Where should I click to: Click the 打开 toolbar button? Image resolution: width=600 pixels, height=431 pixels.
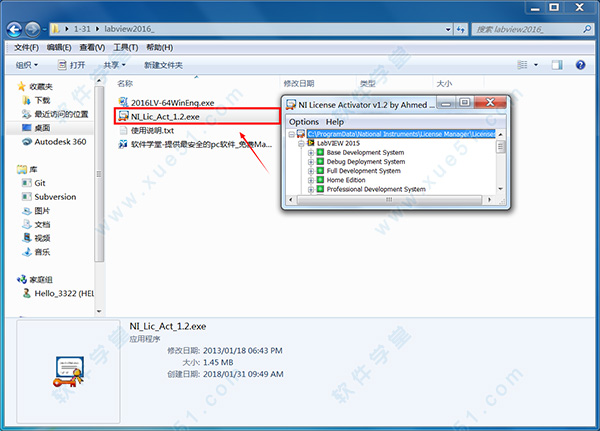point(72,65)
